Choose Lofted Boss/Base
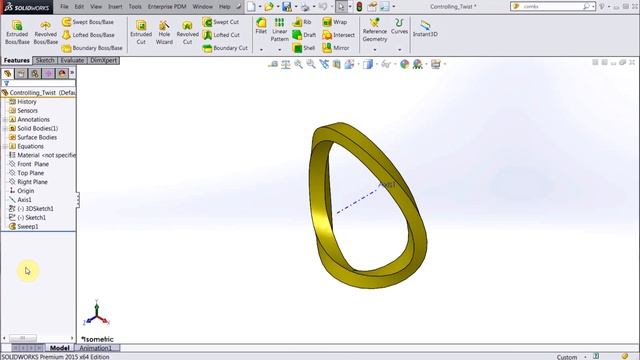This screenshot has width=640, height=360. tap(88, 35)
